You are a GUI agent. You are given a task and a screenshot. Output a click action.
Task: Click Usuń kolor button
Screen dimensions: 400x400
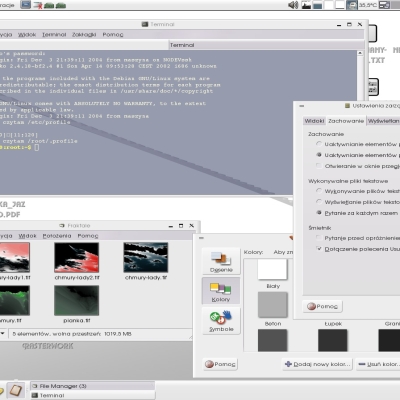click(378, 364)
